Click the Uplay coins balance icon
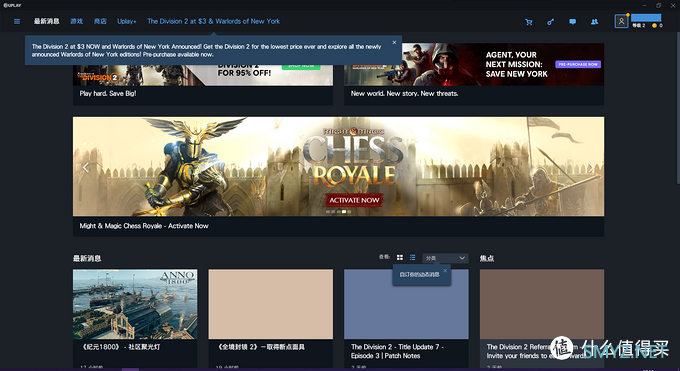Viewport: 680px width, 371px height. 654,26
